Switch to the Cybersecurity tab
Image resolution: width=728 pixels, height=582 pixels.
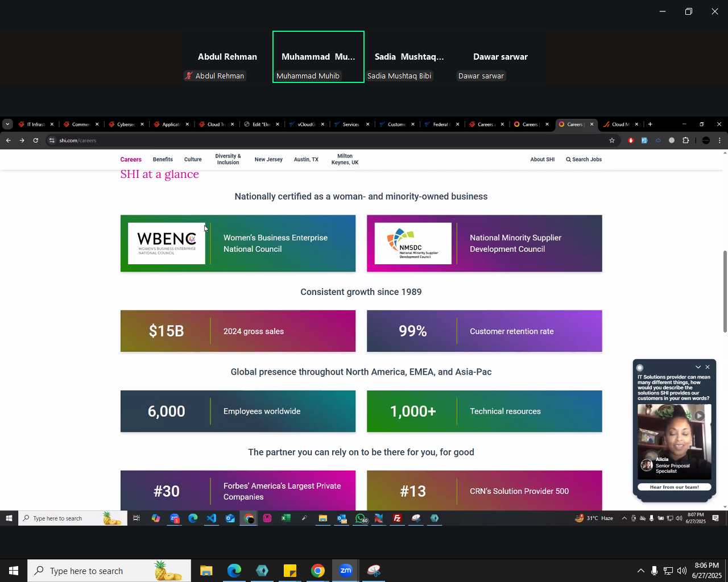126,124
